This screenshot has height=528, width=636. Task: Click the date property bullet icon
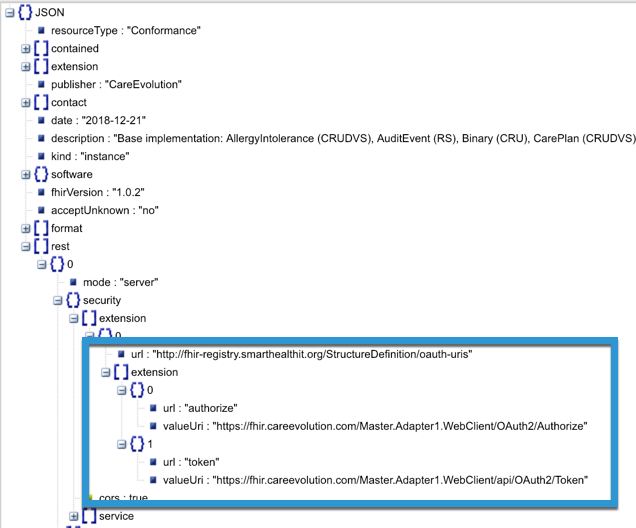point(41,120)
